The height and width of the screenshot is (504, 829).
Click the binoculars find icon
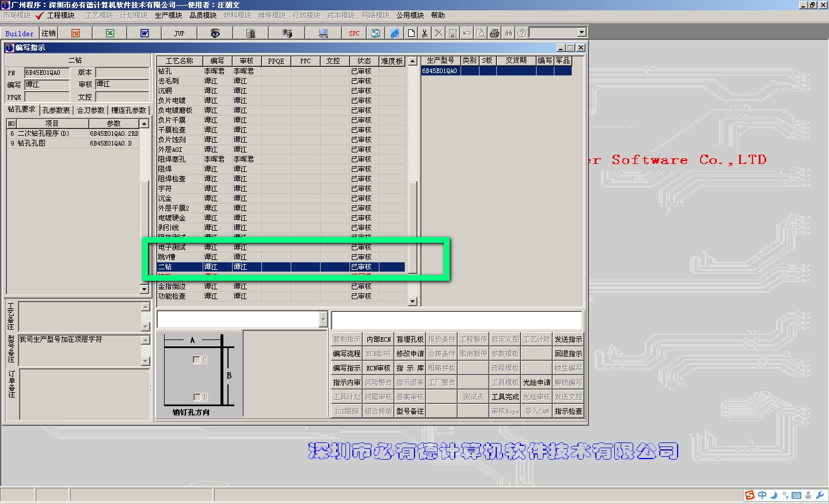(x=508, y=33)
